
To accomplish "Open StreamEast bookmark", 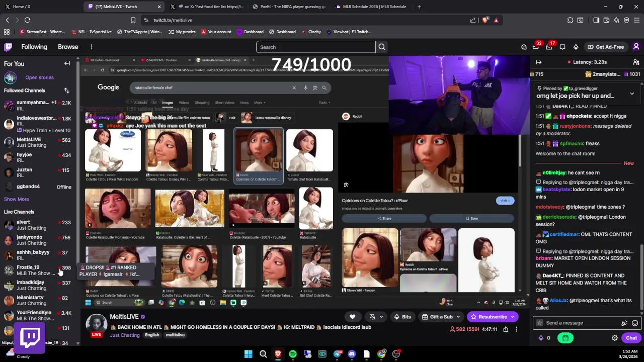I will (42, 32).
